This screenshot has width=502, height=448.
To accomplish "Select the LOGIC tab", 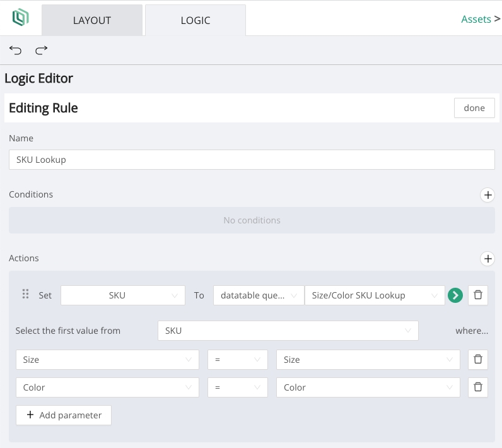I will (x=195, y=20).
